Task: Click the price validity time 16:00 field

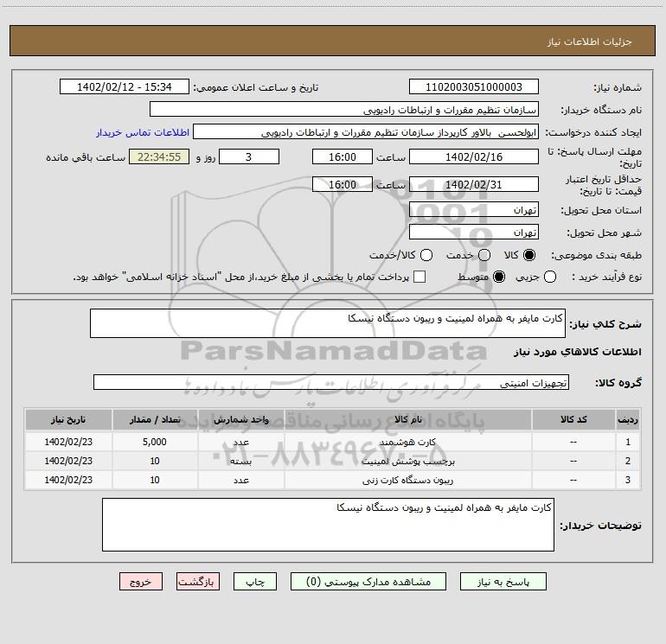Action: [343, 184]
